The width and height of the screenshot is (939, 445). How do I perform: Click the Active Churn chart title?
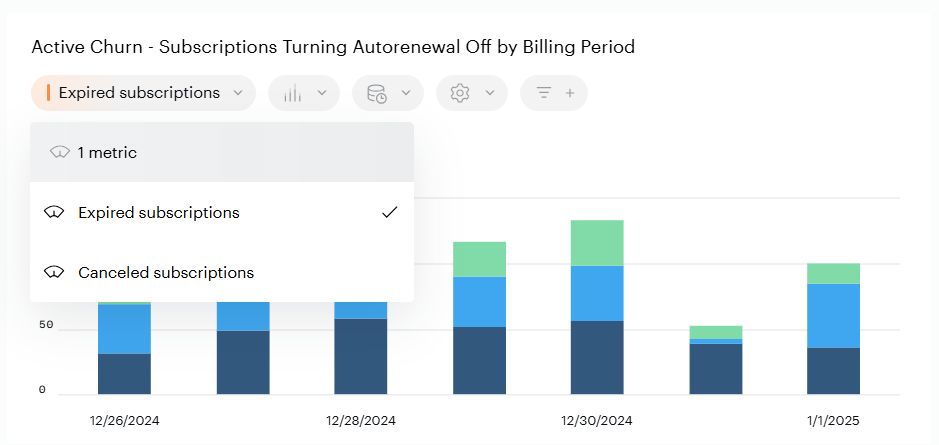333,47
